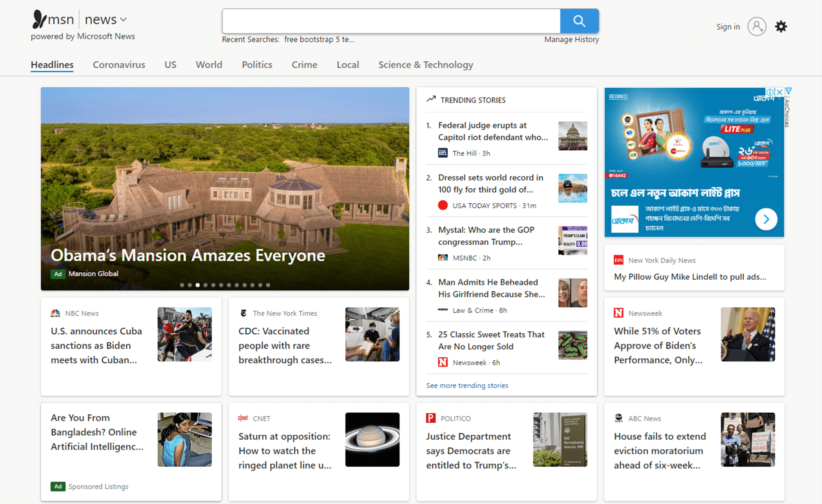Click the MSNBC source logo
The width and height of the screenshot is (822, 504).
click(x=443, y=258)
